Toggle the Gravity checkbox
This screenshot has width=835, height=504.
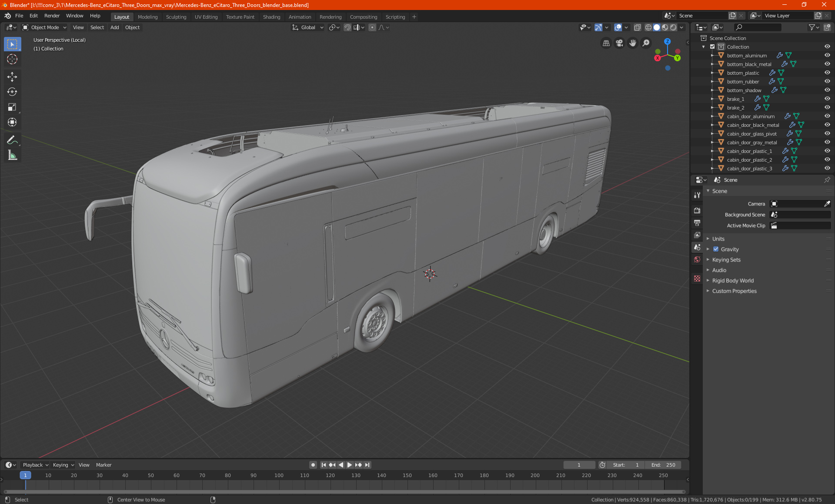716,249
